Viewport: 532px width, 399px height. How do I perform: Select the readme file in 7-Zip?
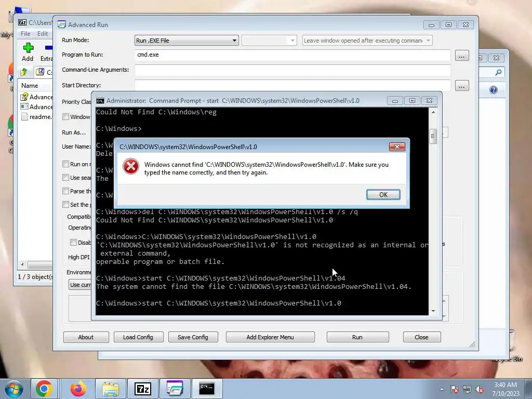[36, 117]
